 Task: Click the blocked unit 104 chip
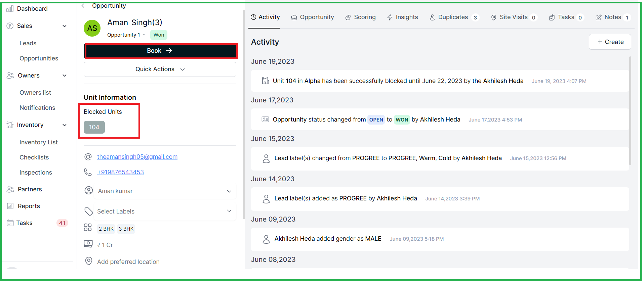click(x=94, y=127)
